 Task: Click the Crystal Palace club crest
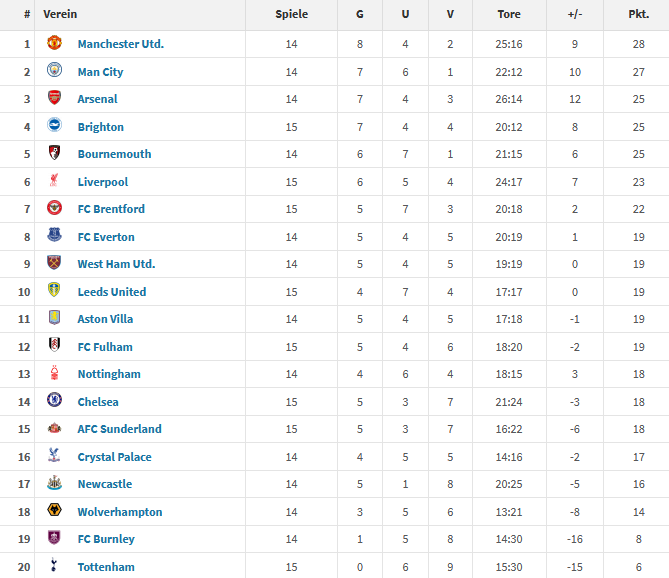coord(55,456)
